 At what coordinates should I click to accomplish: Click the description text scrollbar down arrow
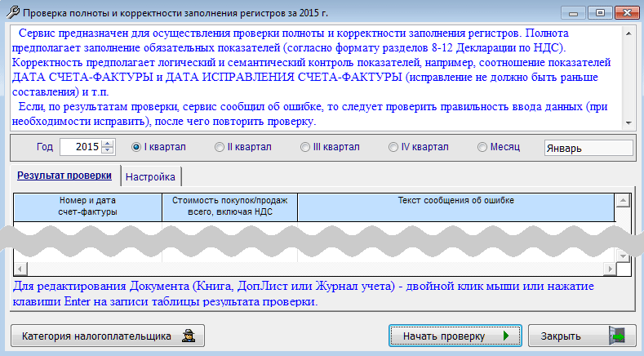(x=628, y=123)
